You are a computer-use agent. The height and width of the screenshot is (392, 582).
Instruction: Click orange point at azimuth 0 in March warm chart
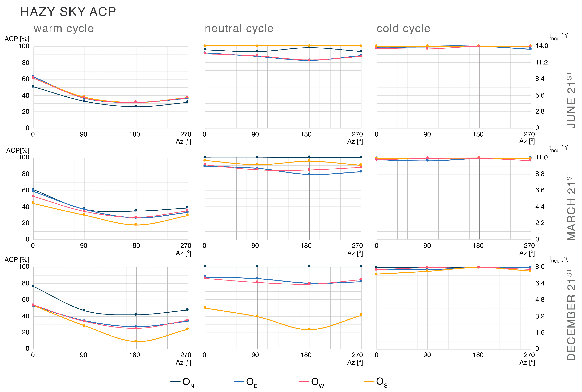click(33, 203)
